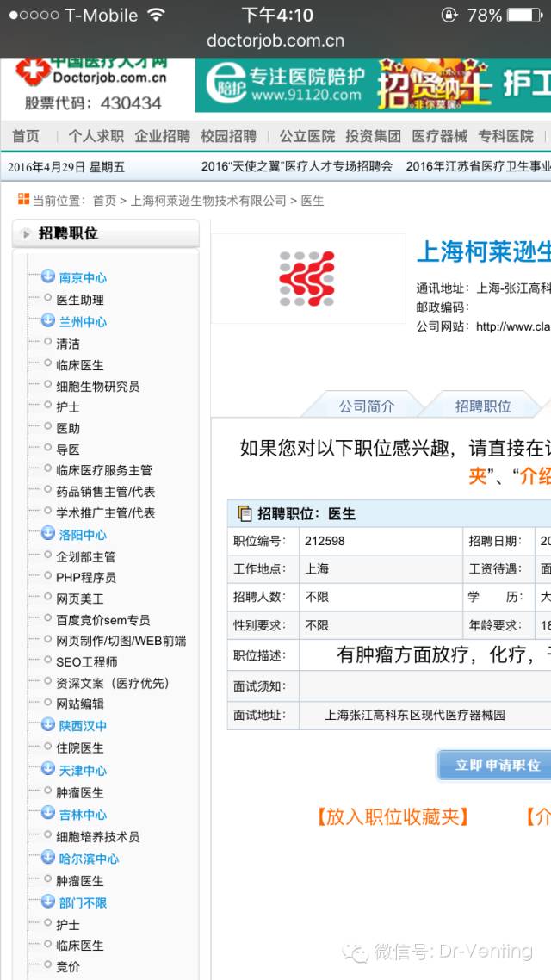Image resolution: width=551 pixels, height=980 pixels.
Task: Switch to the 公司简介 tab
Action: [x=366, y=406]
